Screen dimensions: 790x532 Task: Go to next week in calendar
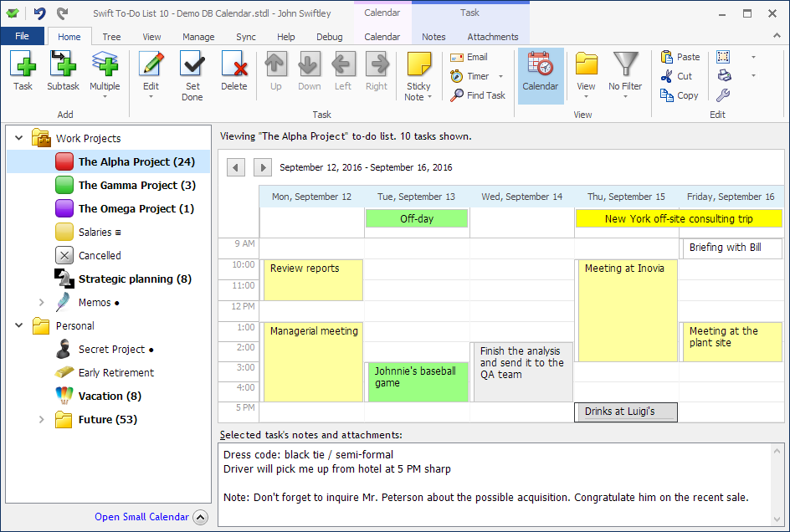[x=263, y=167]
